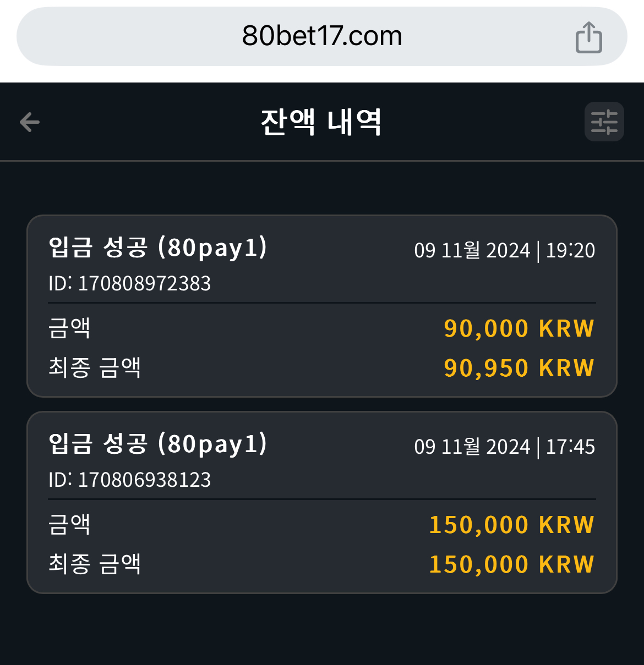Tap the first 150,000 KRW amount value

click(x=512, y=525)
